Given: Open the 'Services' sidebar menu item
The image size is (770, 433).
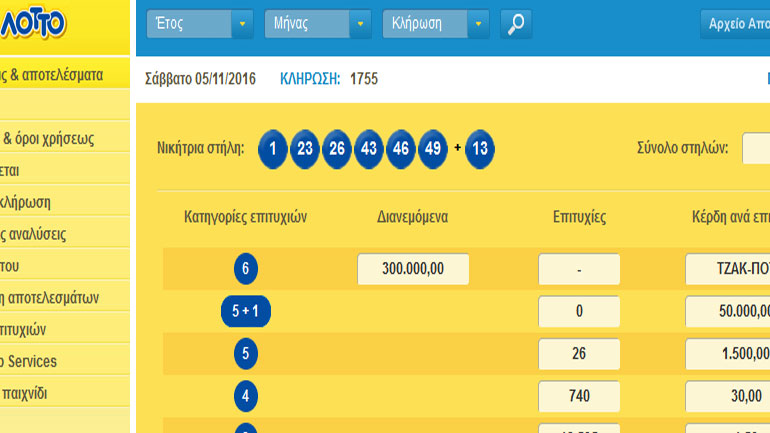Looking at the screenshot, I should [x=65, y=361].
